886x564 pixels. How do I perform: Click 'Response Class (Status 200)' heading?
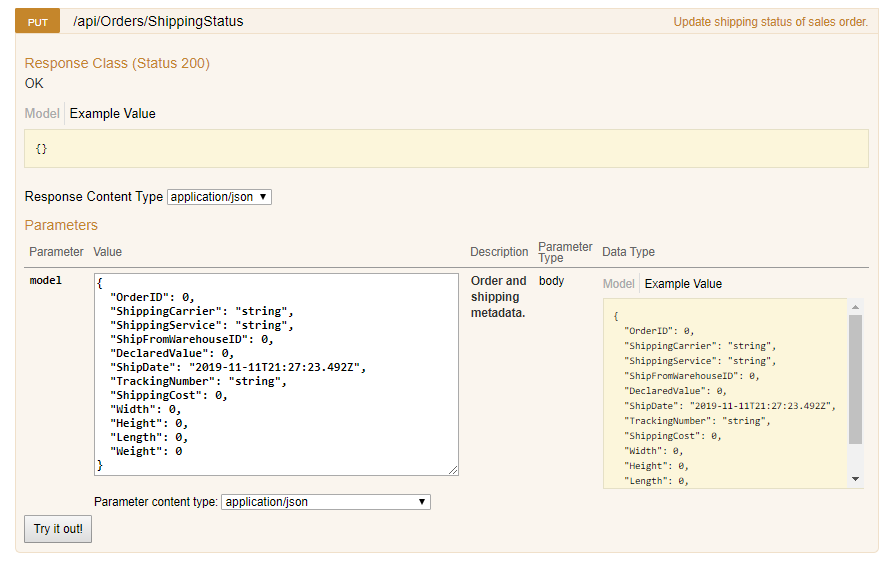[x=117, y=63]
